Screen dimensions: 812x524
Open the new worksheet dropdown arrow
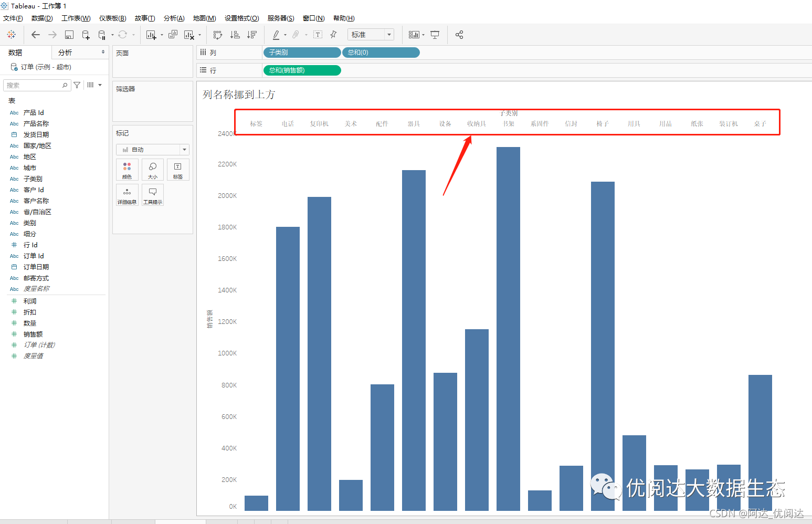tap(162, 35)
